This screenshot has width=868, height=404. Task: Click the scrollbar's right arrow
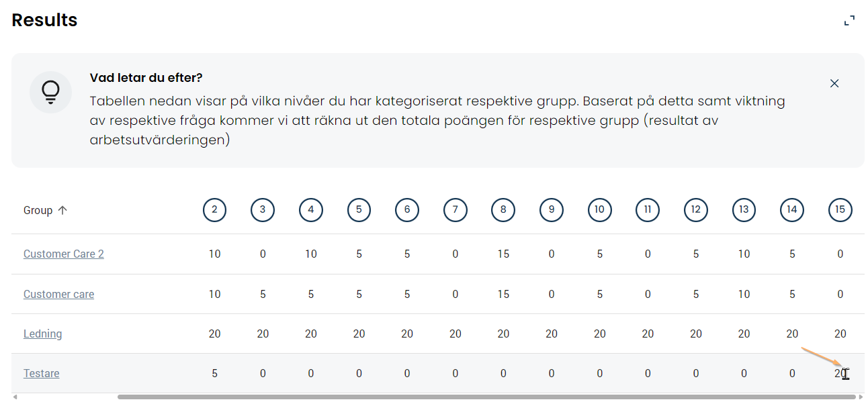click(x=861, y=397)
